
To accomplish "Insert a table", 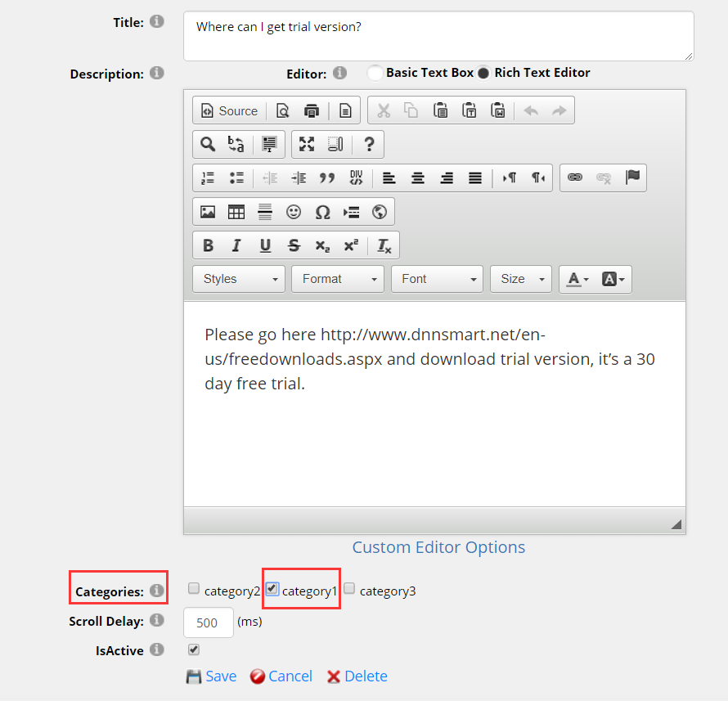I will pyautogui.click(x=236, y=212).
